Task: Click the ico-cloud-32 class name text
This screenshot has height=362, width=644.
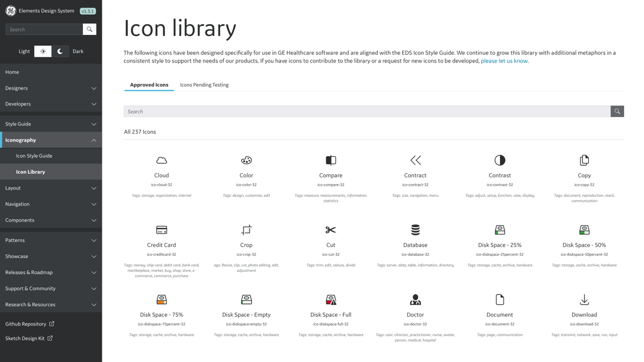Action: click(x=162, y=185)
